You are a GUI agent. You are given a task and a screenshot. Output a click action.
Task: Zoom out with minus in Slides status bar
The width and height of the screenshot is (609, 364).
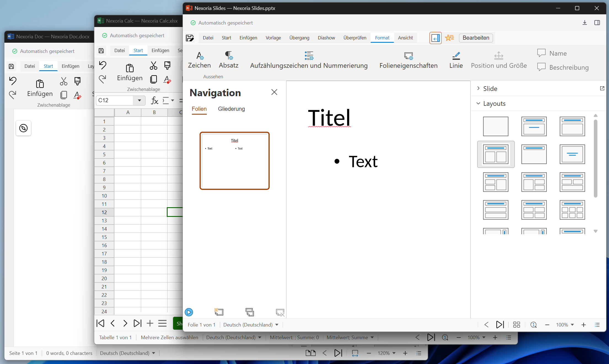tap(547, 325)
